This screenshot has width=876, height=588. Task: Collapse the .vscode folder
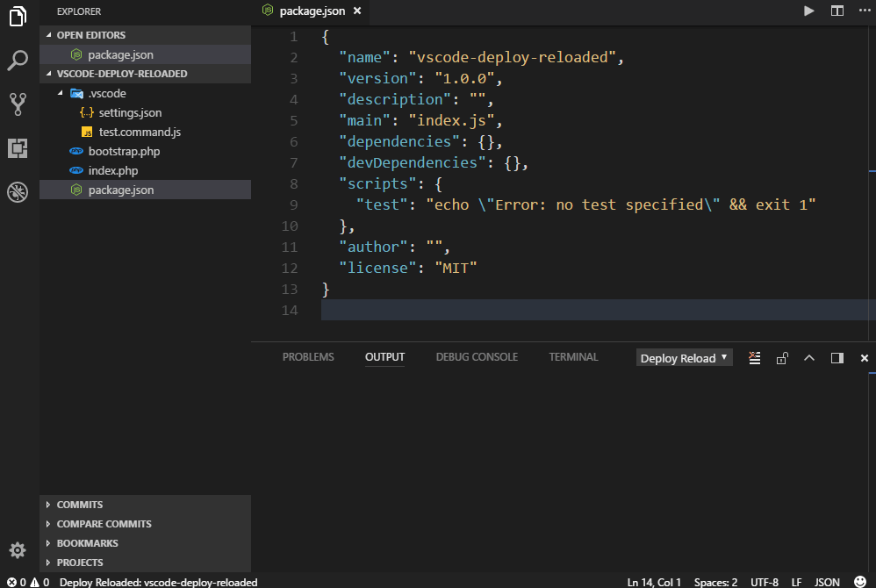61,93
